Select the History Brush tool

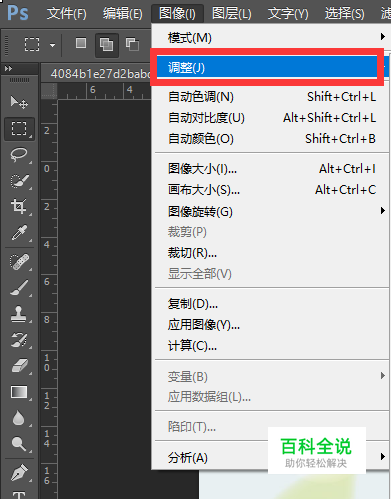pos(19,340)
